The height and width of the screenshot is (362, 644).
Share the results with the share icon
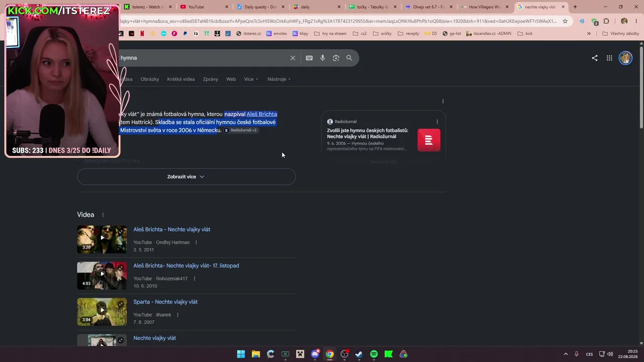click(595, 58)
